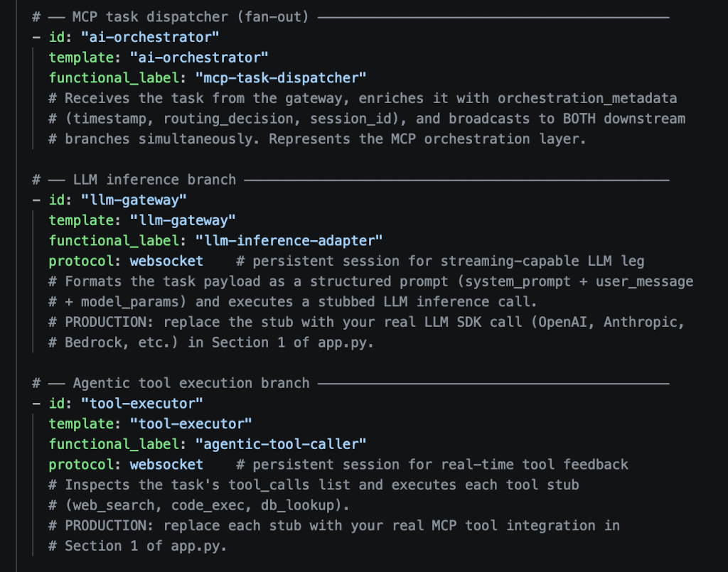This screenshot has height=572, width=728.
Task: Click the template key under ai-orchestrator
Action: [x=81, y=58]
